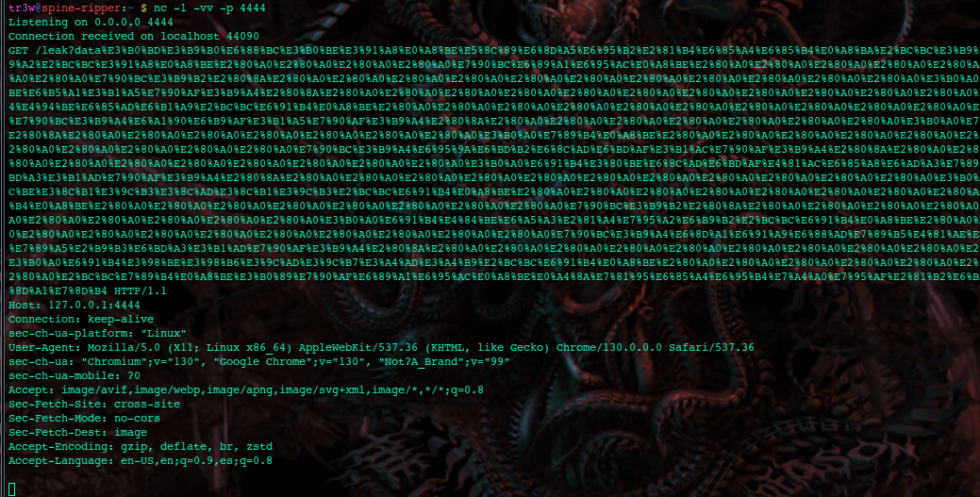Click the User-Agent Mozilla/5.0 header line
The width and height of the screenshot is (980, 497).
coord(381,348)
